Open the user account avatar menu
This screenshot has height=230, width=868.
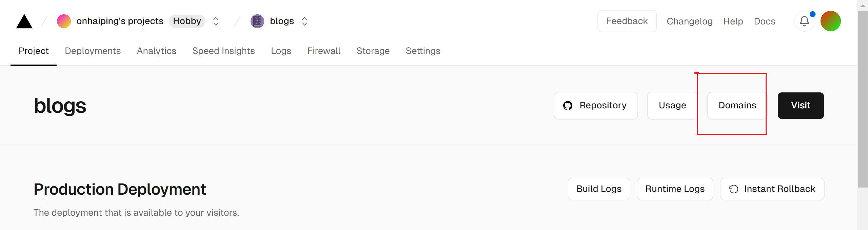pyautogui.click(x=830, y=21)
